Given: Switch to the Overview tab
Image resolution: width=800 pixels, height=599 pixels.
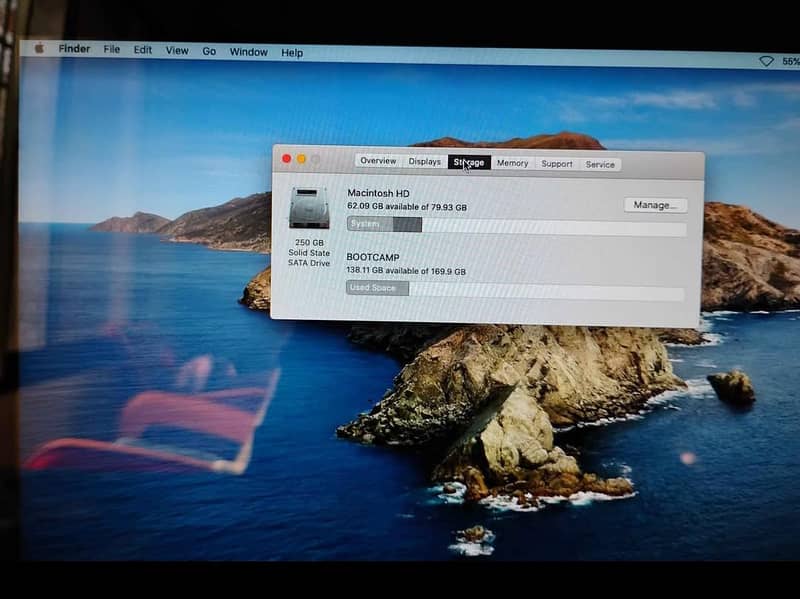Looking at the screenshot, I should (378, 161).
